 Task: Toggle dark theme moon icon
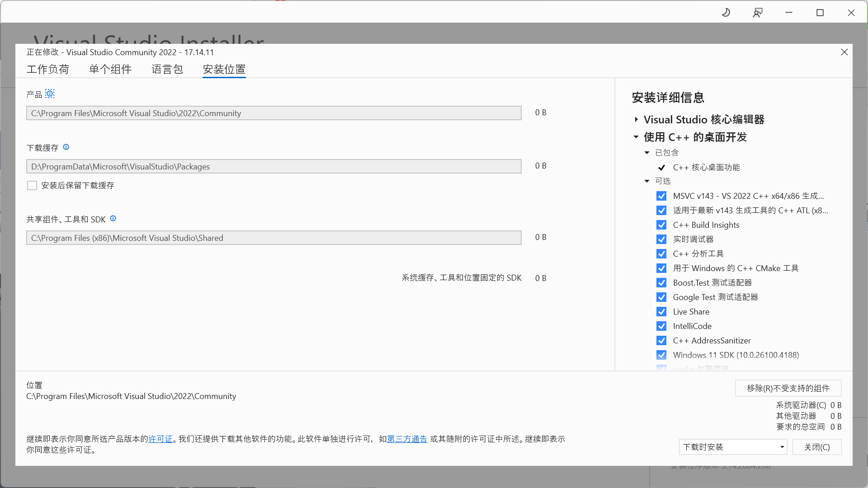[x=726, y=13]
